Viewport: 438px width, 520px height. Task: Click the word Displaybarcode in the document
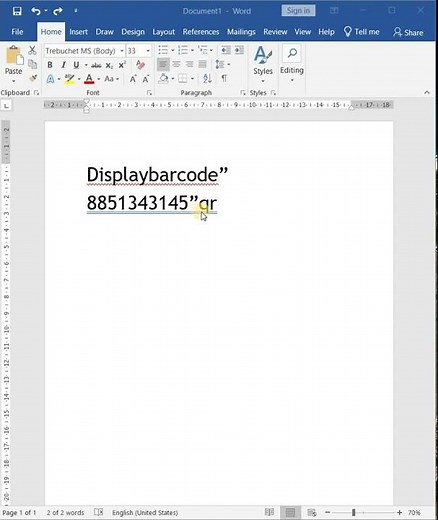pyautogui.click(x=153, y=175)
